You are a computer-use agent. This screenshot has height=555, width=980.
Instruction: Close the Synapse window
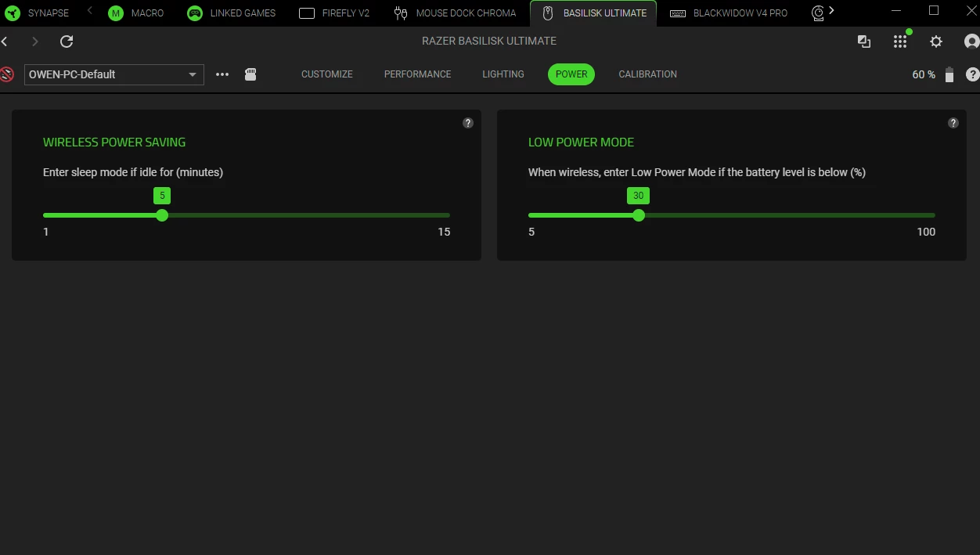pyautogui.click(x=970, y=10)
